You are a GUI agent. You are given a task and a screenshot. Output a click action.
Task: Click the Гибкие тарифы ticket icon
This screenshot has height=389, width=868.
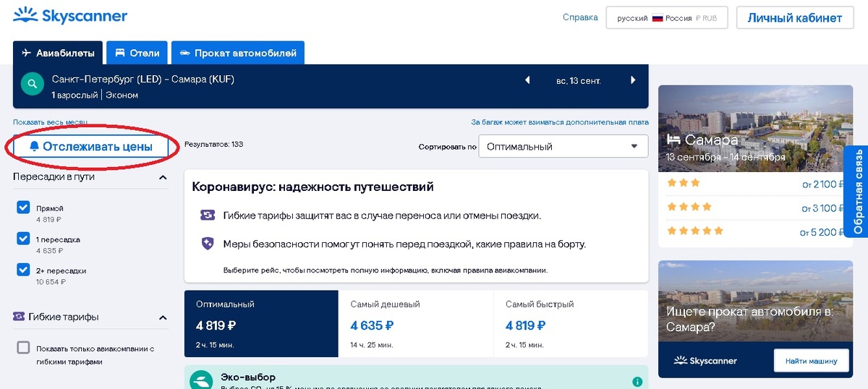(x=20, y=317)
